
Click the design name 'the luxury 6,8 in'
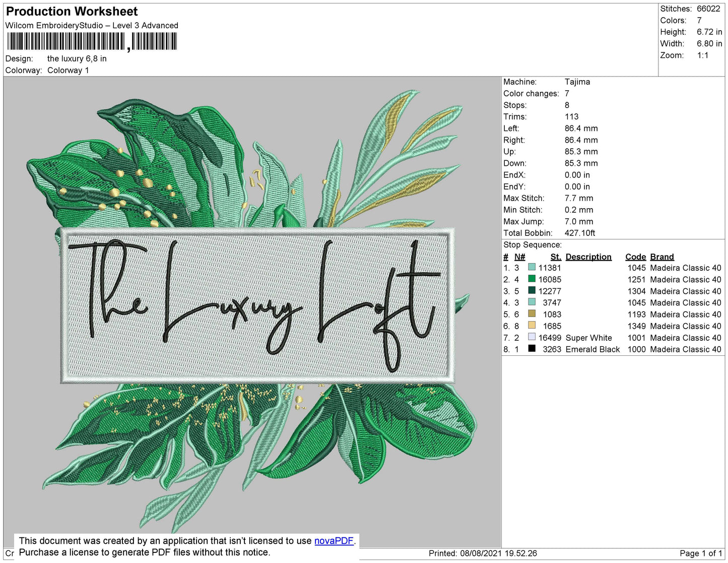(77, 58)
